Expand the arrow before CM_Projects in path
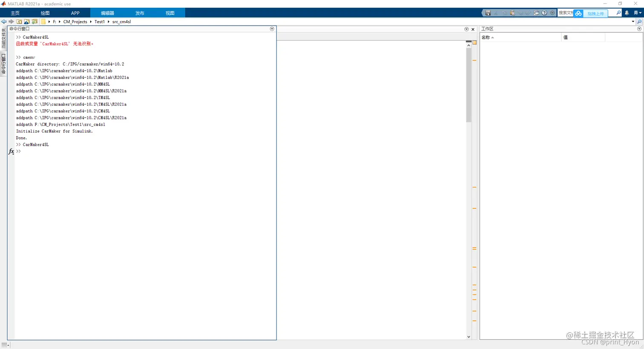Screen dimensions: 644x349 point(60,22)
